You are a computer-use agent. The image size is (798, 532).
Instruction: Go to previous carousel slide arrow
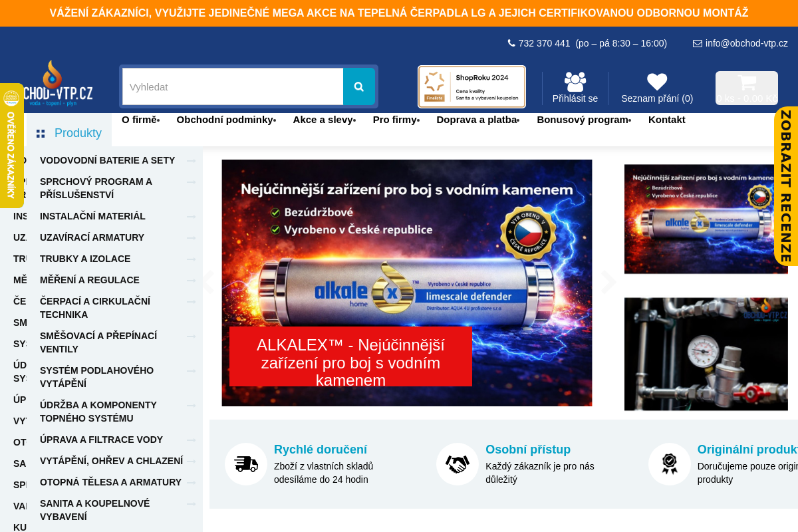click(x=209, y=282)
